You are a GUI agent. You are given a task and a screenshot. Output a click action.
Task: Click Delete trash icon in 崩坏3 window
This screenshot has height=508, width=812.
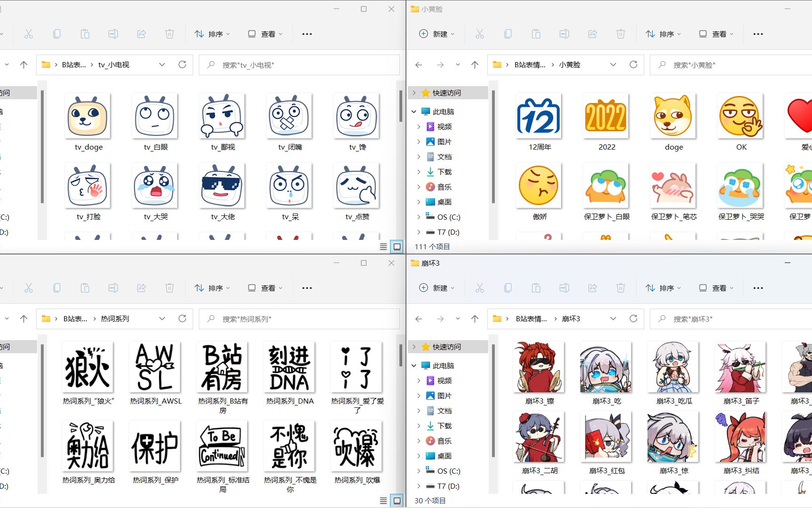621,288
